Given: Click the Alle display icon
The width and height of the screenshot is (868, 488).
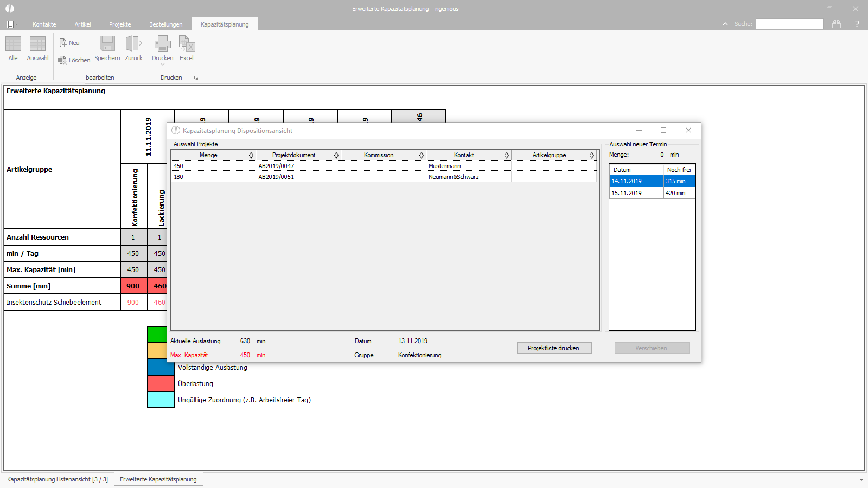Looking at the screenshot, I should pos(13,44).
